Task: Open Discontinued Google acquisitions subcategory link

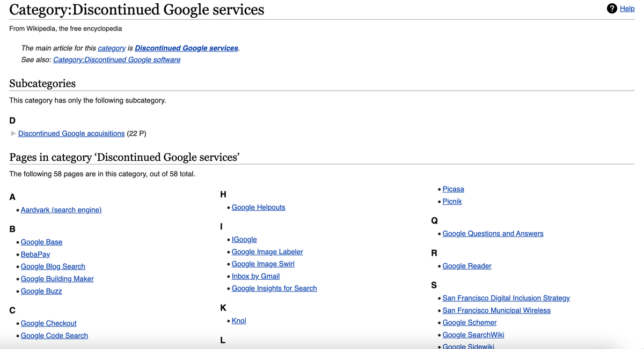Action: [x=71, y=133]
